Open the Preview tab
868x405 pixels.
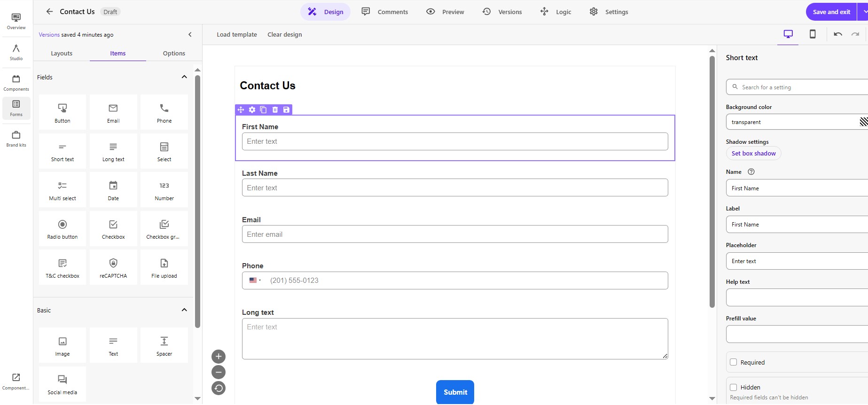[445, 12]
